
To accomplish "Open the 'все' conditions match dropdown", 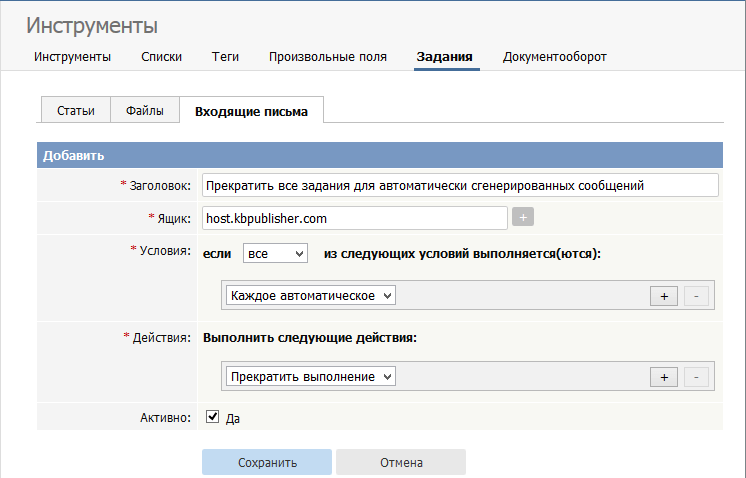I will point(275,254).
